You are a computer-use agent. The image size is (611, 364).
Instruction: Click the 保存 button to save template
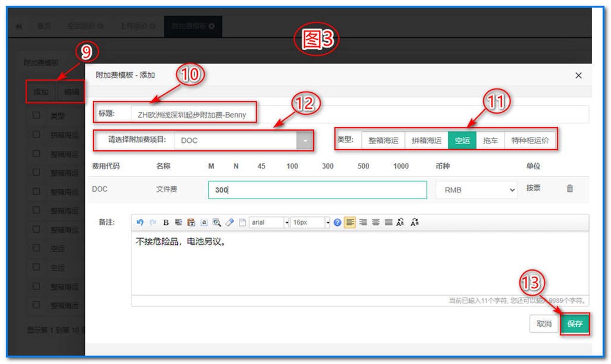tap(574, 324)
